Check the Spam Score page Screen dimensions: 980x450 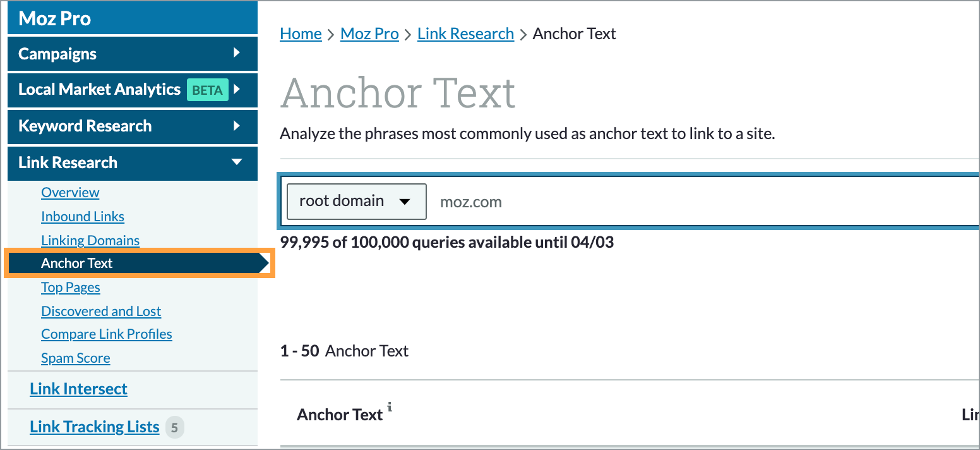click(x=75, y=358)
